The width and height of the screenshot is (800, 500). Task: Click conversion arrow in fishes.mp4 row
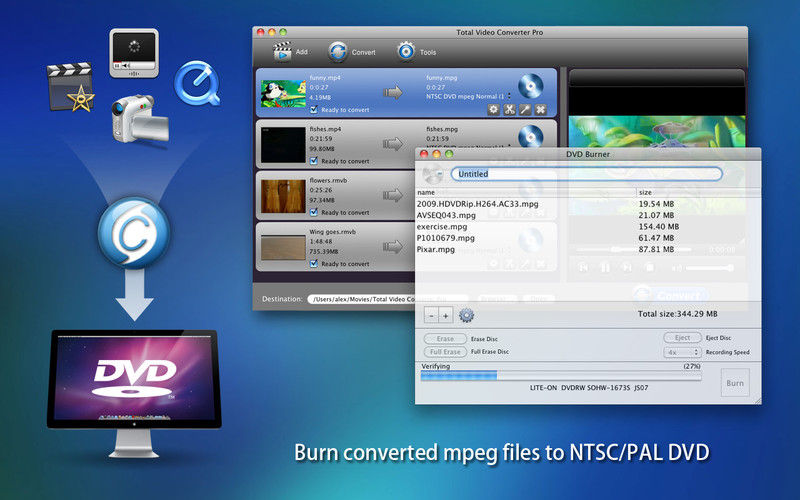coord(393,144)
